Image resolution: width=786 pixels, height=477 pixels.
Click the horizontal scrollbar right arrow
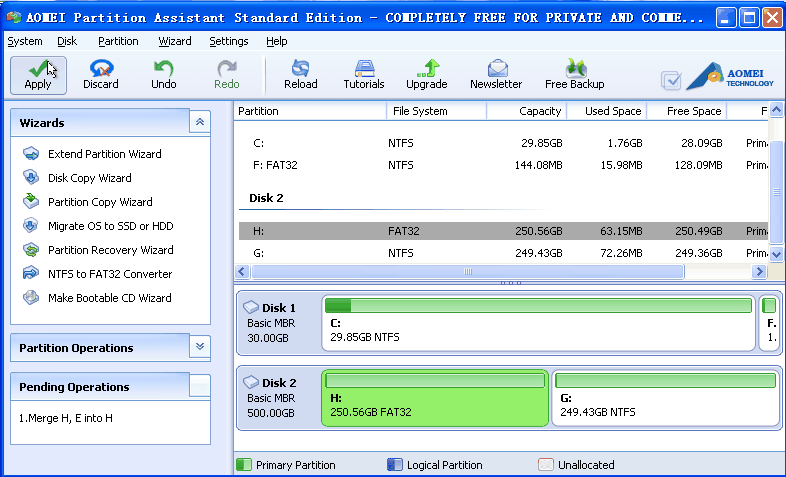coord(759,272)
